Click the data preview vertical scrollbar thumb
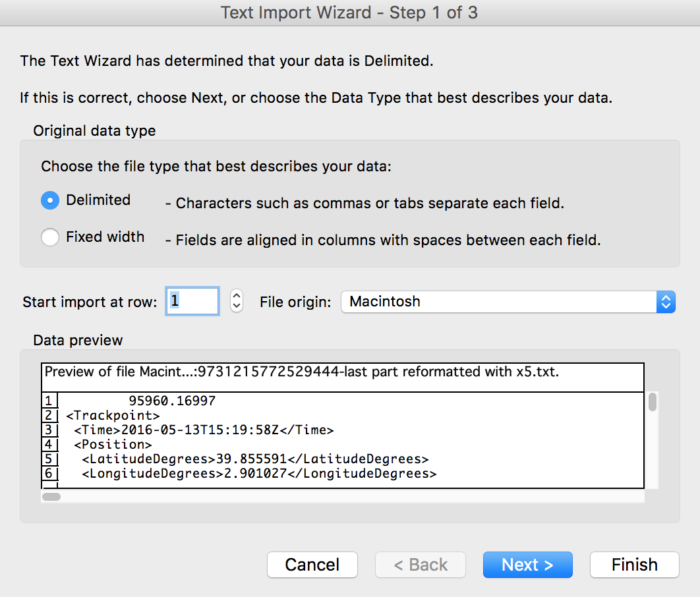 coord(652,402)
